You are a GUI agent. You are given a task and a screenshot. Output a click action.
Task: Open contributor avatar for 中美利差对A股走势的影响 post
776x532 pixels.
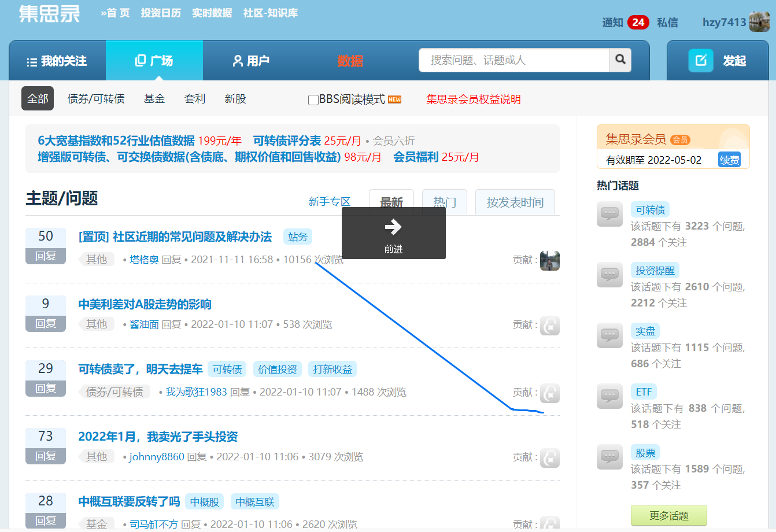(550, 326)
